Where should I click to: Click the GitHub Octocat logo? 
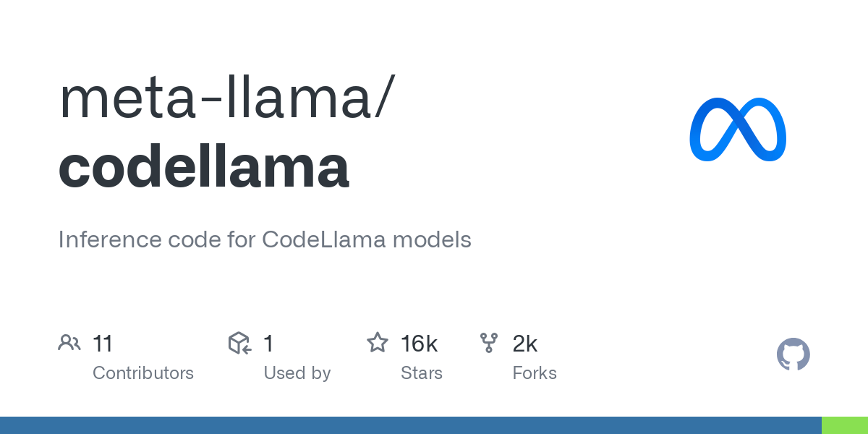click(793, 354)
